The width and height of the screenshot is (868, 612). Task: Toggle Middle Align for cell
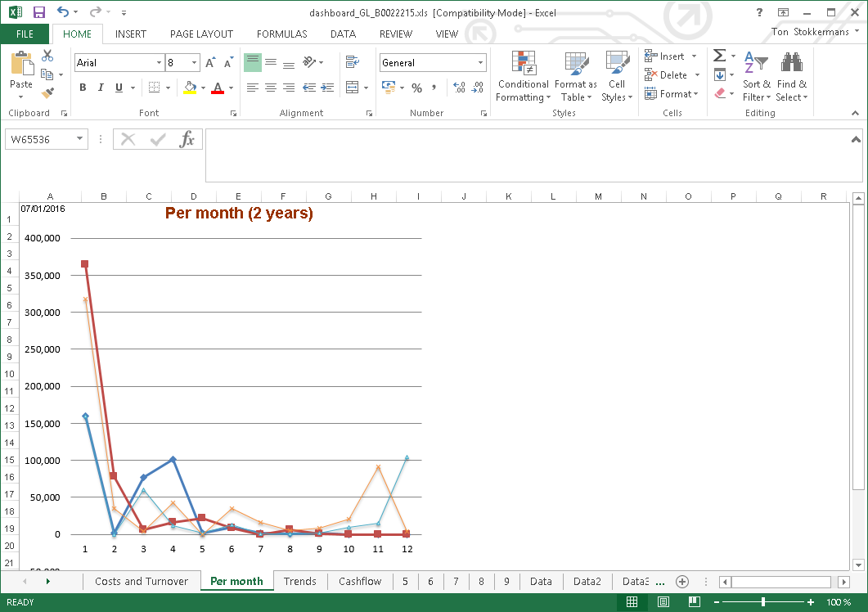click(x=271, y=62)
